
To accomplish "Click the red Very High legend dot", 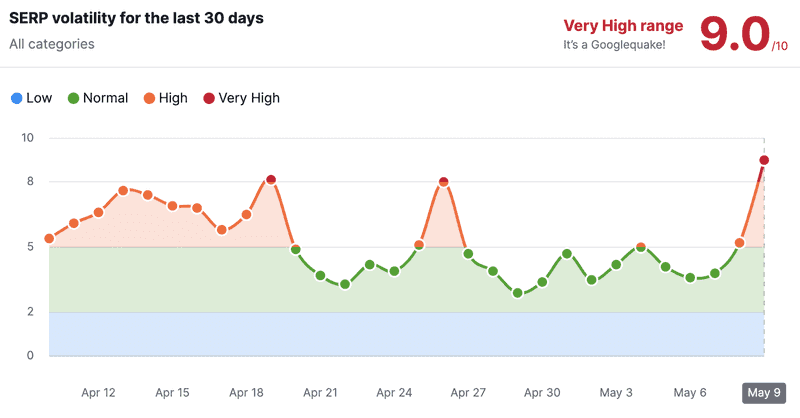I will (209, 99).
